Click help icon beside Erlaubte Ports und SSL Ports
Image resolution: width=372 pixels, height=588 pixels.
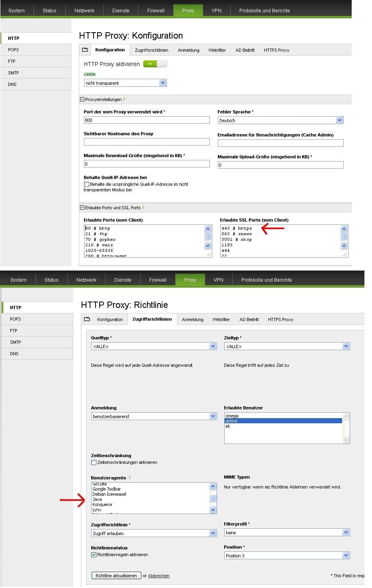pos(143,208)
